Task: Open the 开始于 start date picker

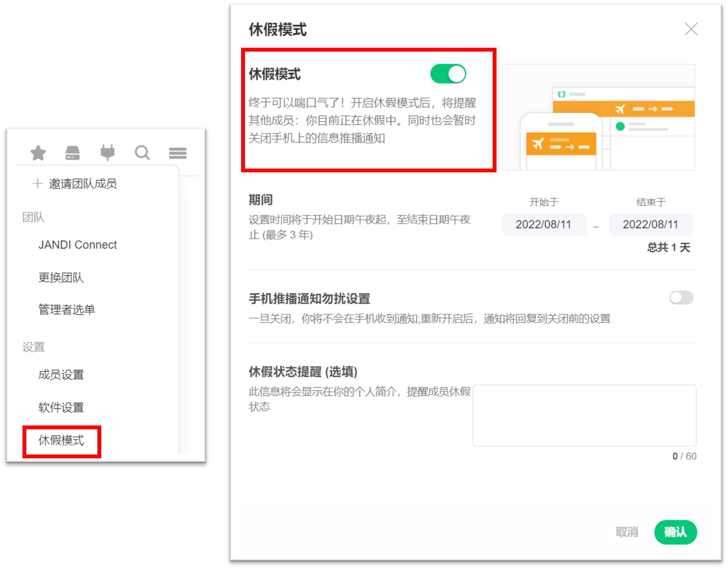Action: click(x=544, y=225)
